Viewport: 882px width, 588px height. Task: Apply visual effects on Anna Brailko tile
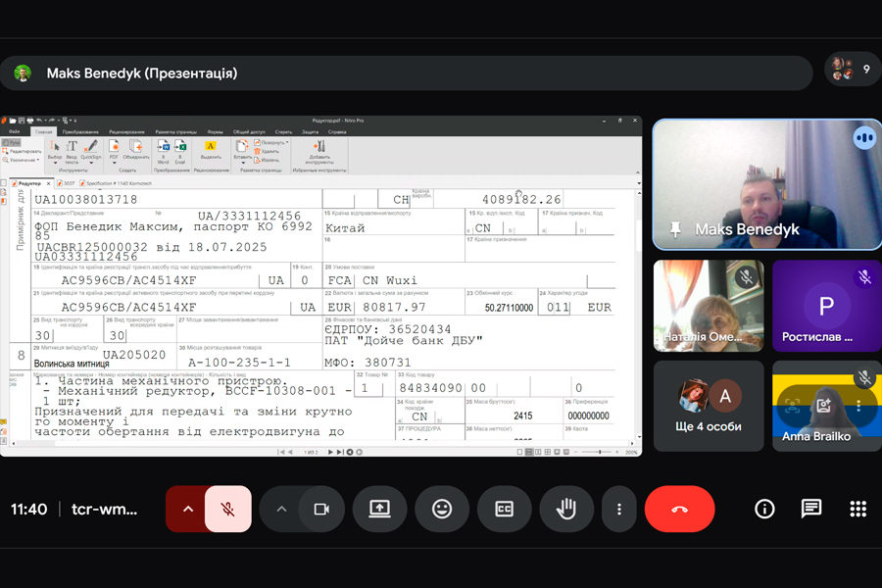824,405
